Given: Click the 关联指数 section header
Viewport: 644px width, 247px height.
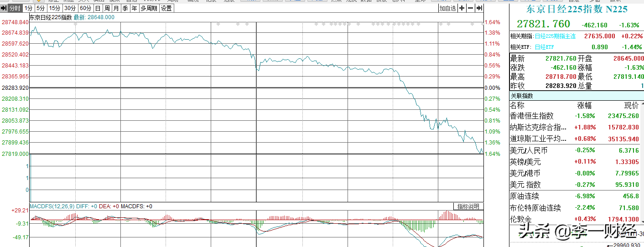Looking at the screenshot, I should (522, 96).
